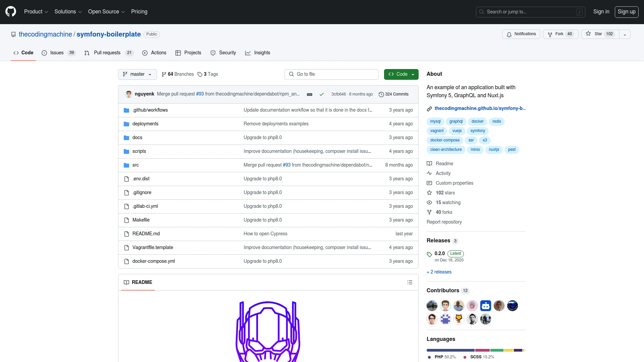Click the graphql topic tag
644x362 pixels.
coord(456,122)
